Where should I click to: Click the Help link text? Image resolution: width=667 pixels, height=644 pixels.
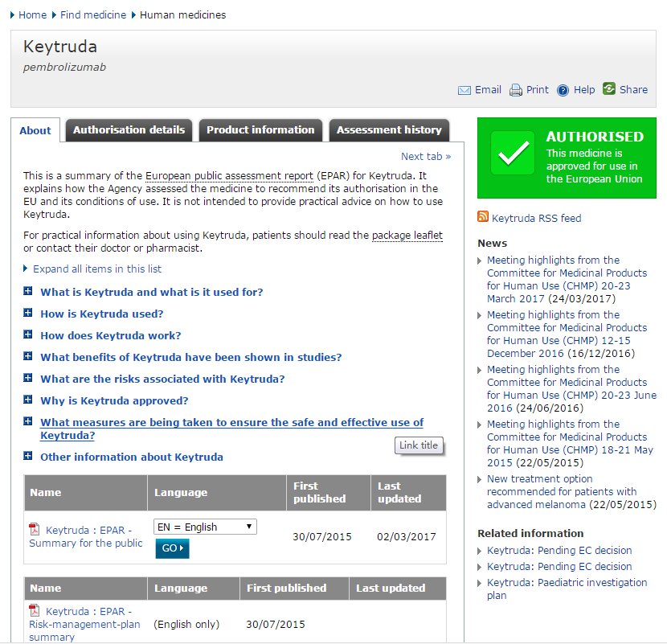point(584,90)
